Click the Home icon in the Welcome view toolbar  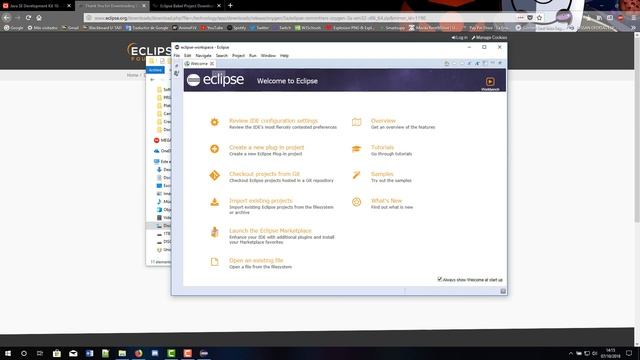(x=447, y=63)
